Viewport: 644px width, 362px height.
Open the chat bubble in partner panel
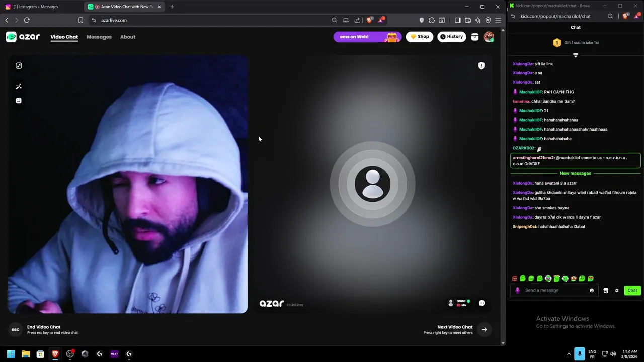pos(481,303)
